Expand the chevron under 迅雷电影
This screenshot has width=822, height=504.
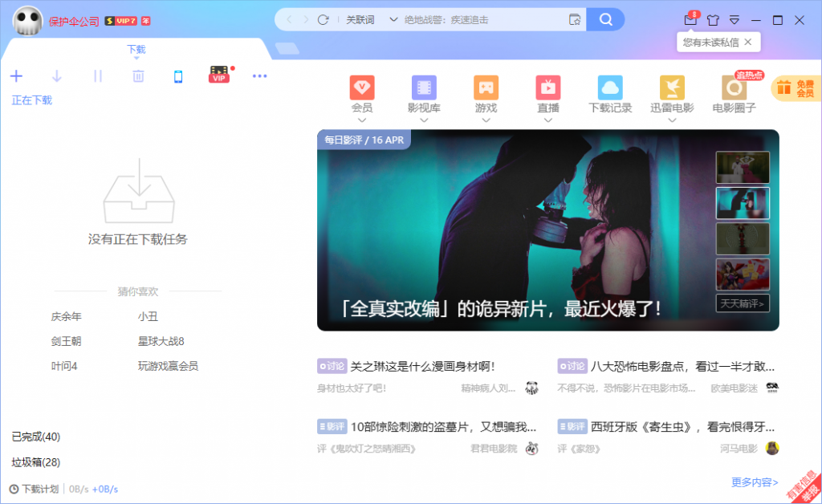pos(672,120)
